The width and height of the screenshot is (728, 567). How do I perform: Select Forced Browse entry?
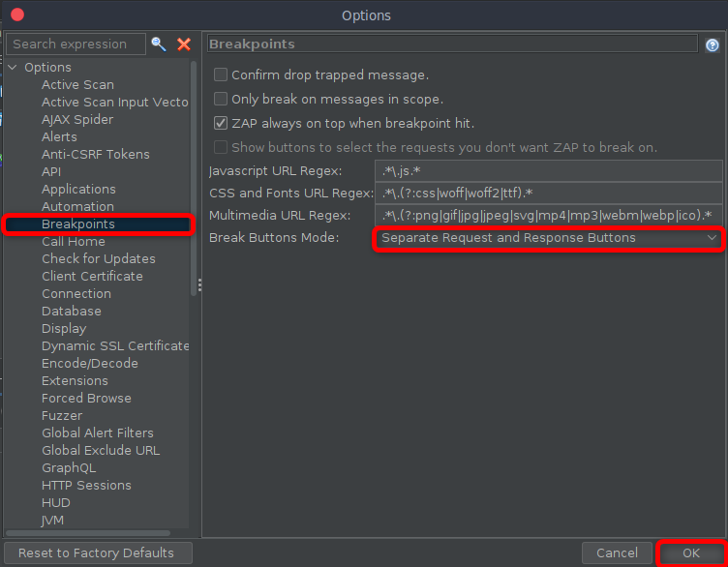(x=86, y=398)
